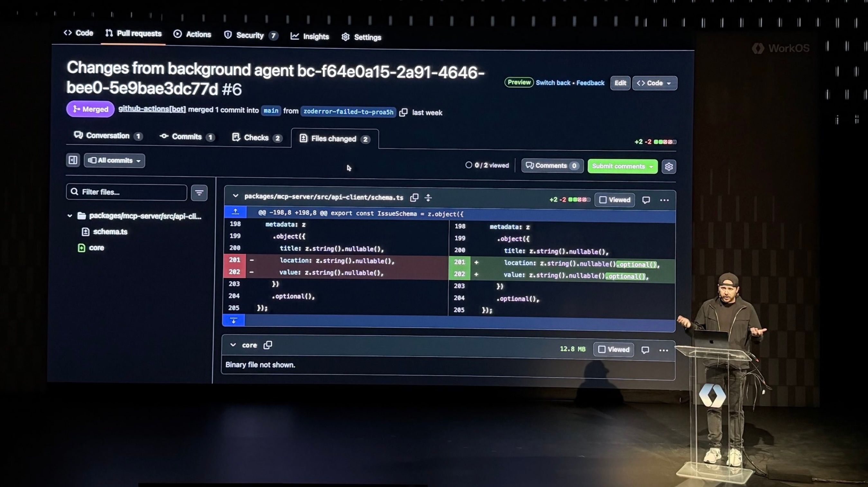Mark the core file as Viewed

614,350
